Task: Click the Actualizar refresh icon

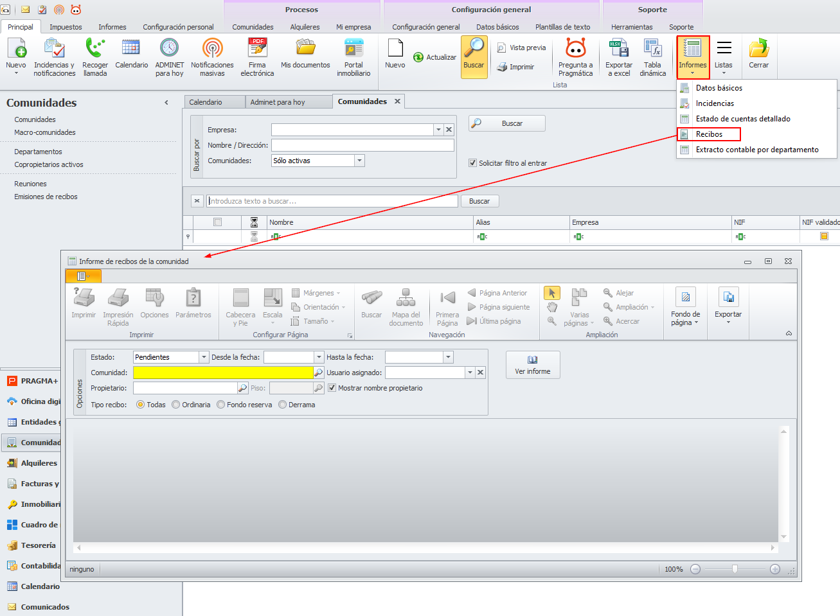Action: pos(434,57)
